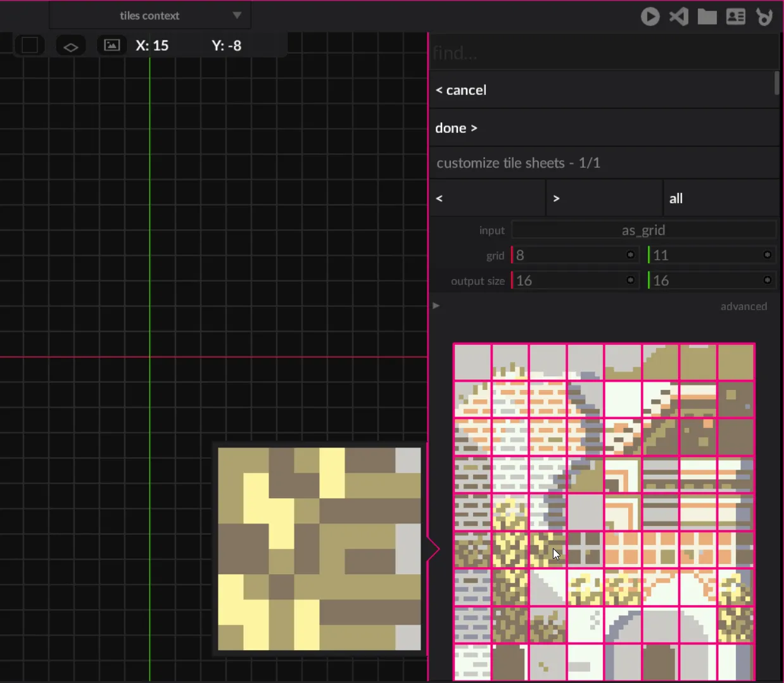Open the Visual Studio Code icon
This screenshot has width=784, height=683.
click(x=679, y=16)
